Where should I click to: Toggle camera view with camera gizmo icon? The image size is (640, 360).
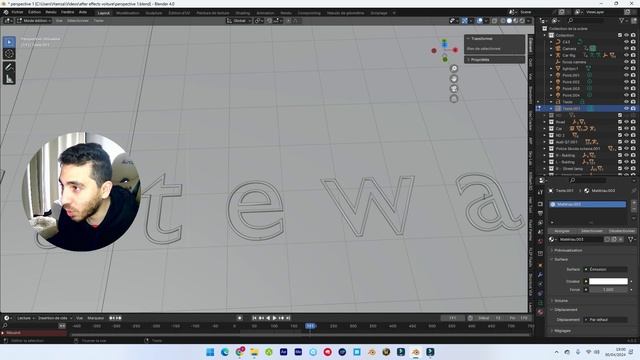[x=454, y=89]
